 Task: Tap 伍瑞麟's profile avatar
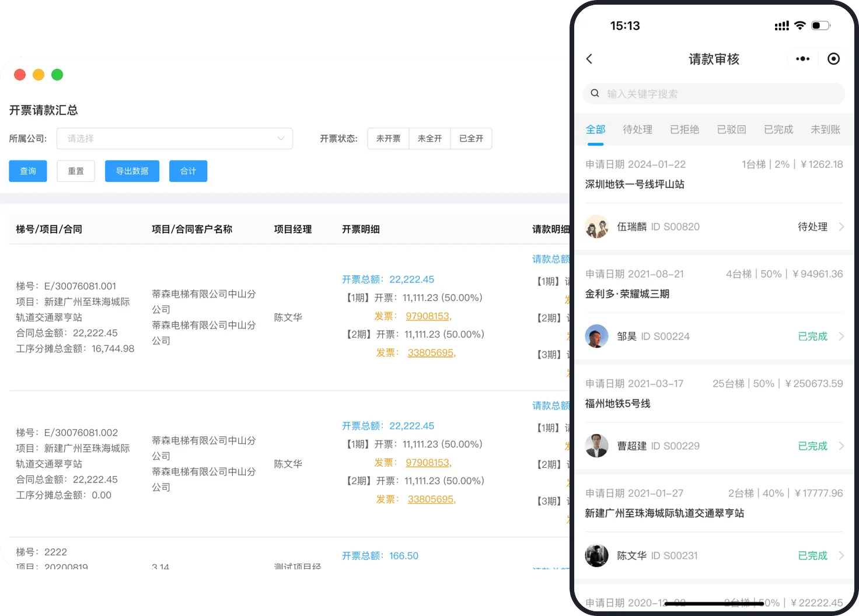596,226
